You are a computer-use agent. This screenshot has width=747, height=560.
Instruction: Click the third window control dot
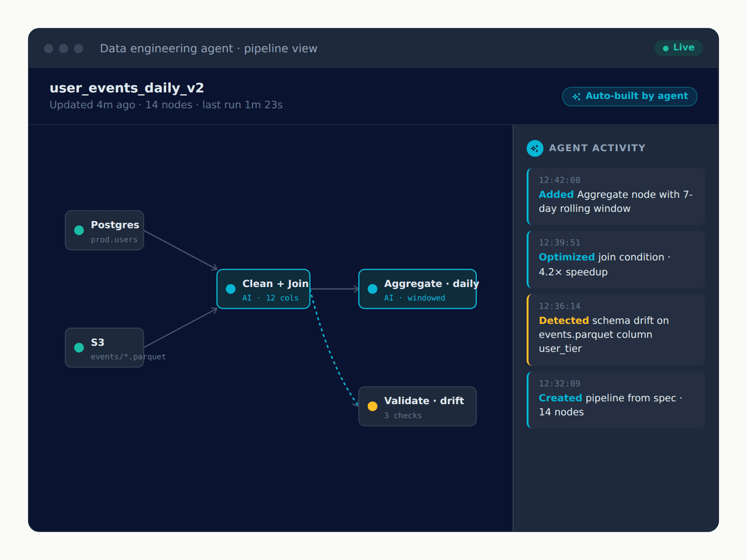coord(78,49)
